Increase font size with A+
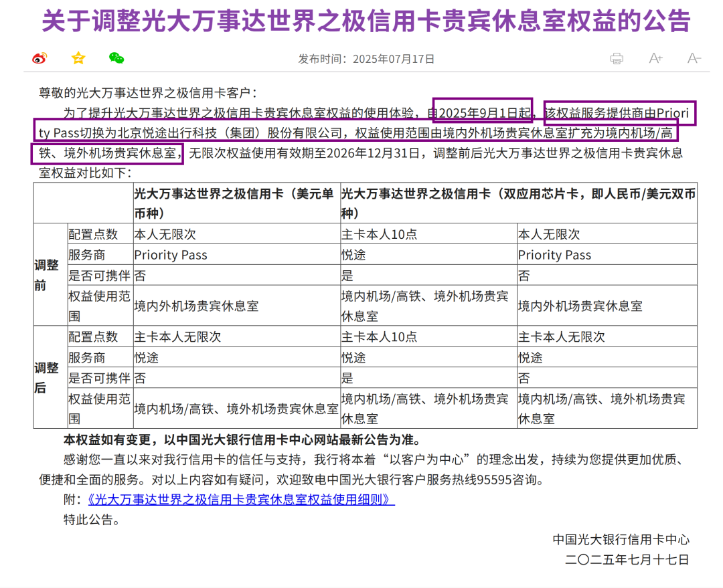The height and width of the screenshot is (588, 723). 655,58
